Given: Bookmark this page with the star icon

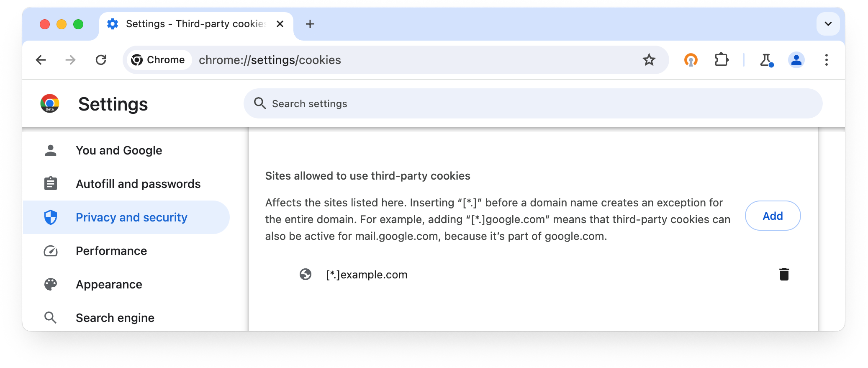Looking at the screenshot, I should coord(649,60).
